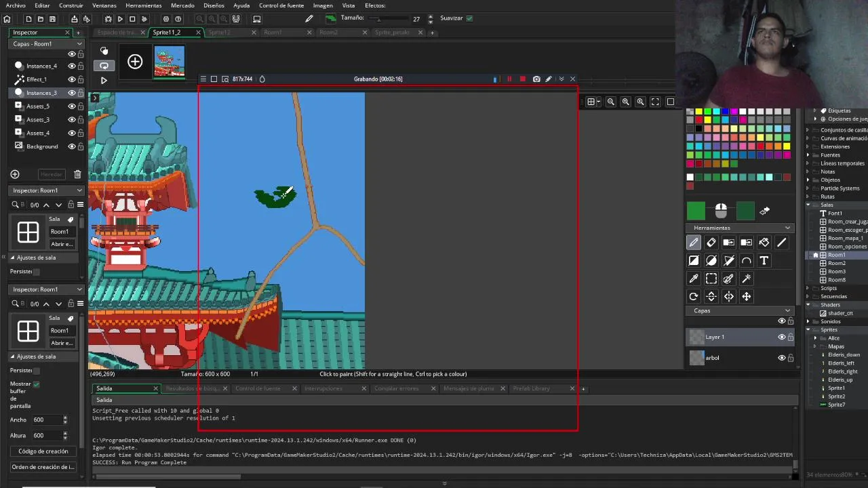This screenshot has height=488, width=868.
Task: Swap left and right mouse colours
Action: click(764, 211)
